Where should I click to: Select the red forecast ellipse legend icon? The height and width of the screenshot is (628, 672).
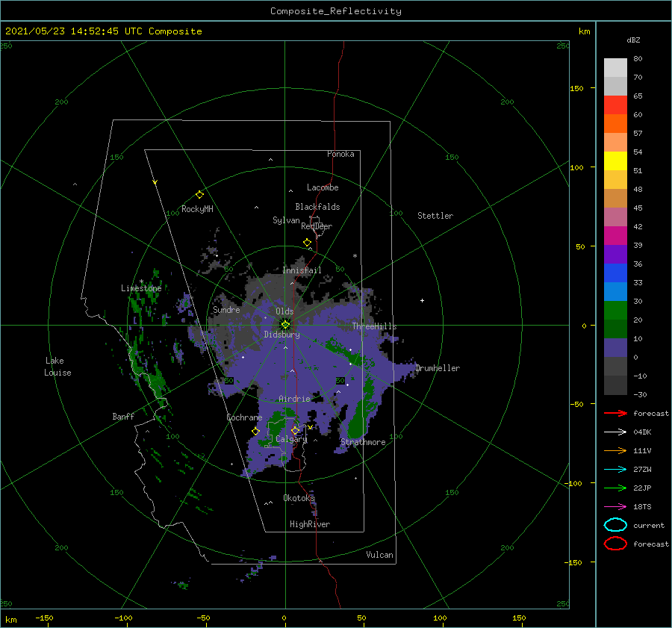[x=615, y=544]
